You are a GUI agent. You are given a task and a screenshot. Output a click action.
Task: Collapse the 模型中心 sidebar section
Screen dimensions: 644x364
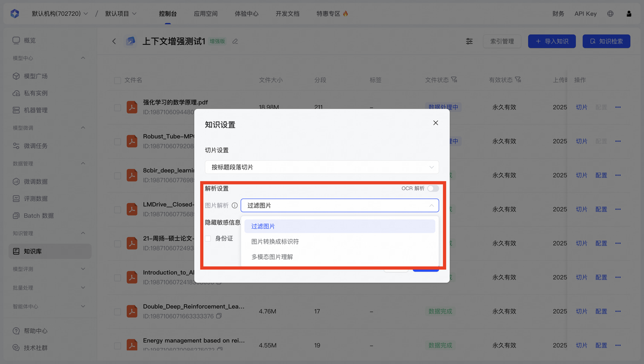coord(83,58)
